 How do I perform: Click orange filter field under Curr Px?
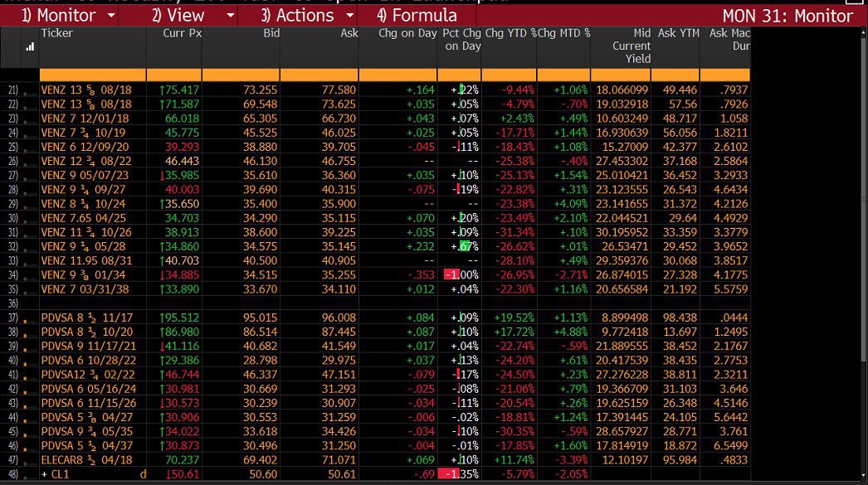173,75
